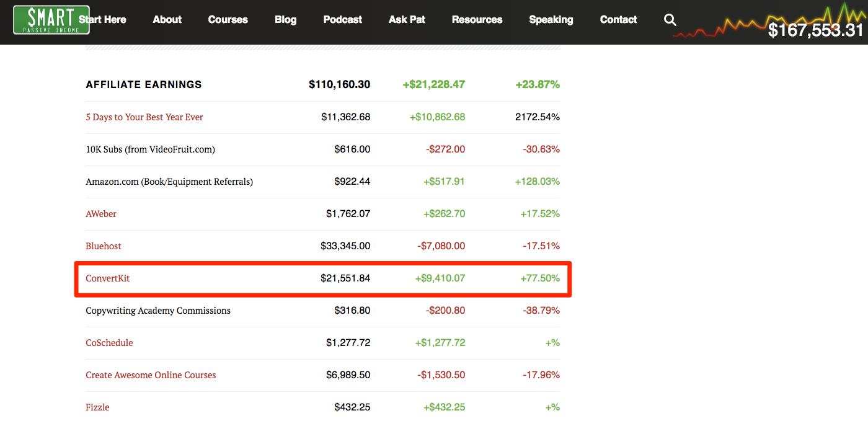This screenshot has width=868, height=421.
Task: Click the -17.96% percentage
Action: tap(541, 375)
